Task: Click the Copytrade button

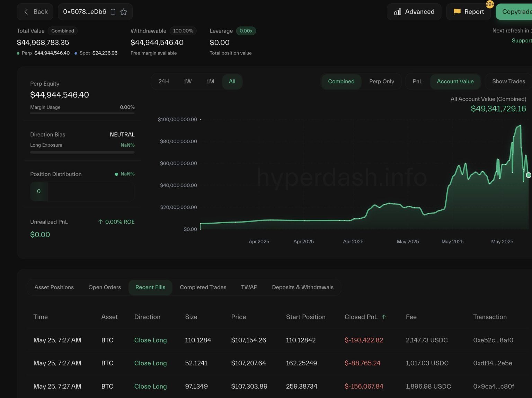Action: coord(517,11)
